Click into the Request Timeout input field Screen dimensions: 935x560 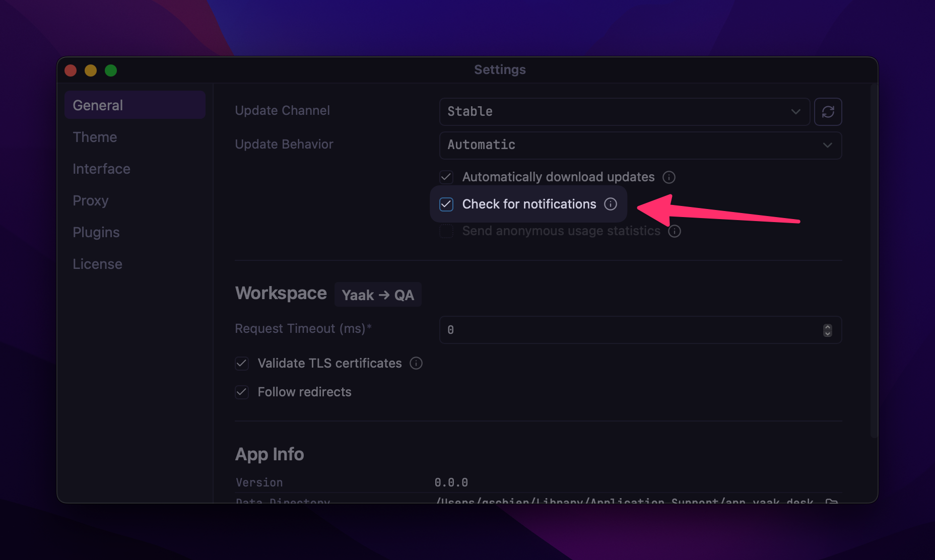click(x=630, y=330)
